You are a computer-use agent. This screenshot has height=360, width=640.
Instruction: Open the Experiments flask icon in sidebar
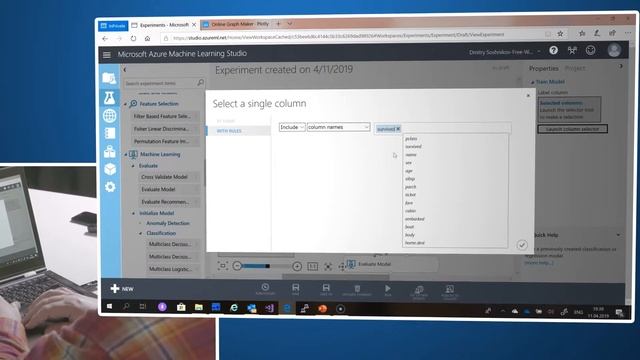pyautogui.click(x=109, y=98)
